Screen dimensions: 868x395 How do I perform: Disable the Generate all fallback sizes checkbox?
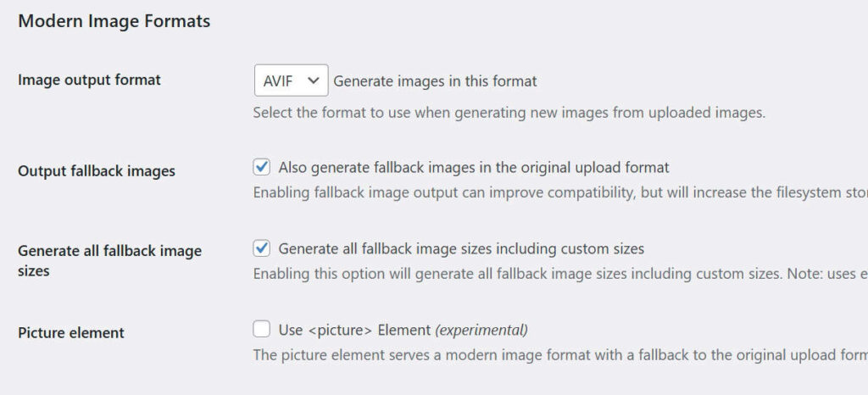pos(262,248)
